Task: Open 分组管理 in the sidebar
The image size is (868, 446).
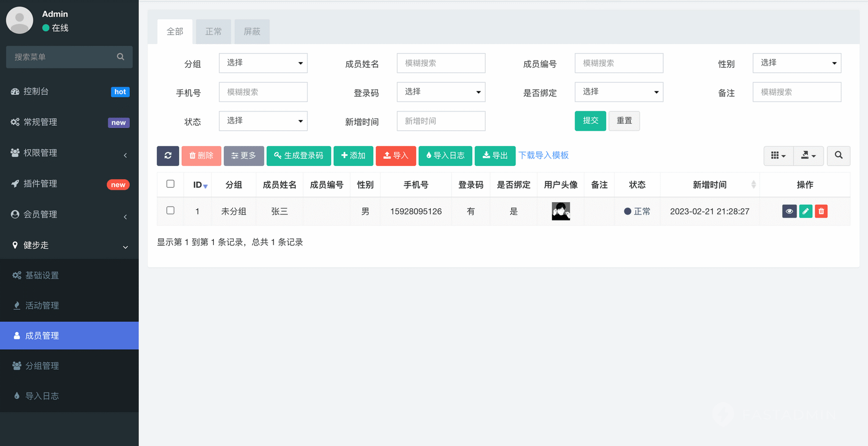Action: pos(42,366)
